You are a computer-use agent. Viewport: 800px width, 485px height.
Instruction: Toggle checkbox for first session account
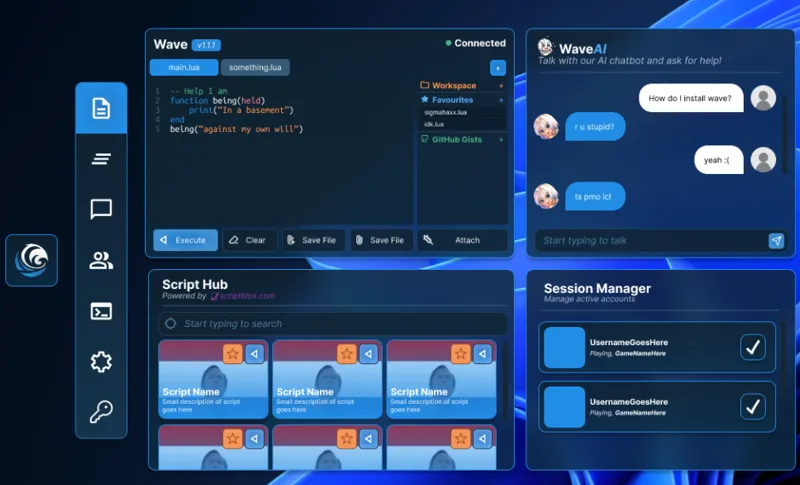pos(753,347)
